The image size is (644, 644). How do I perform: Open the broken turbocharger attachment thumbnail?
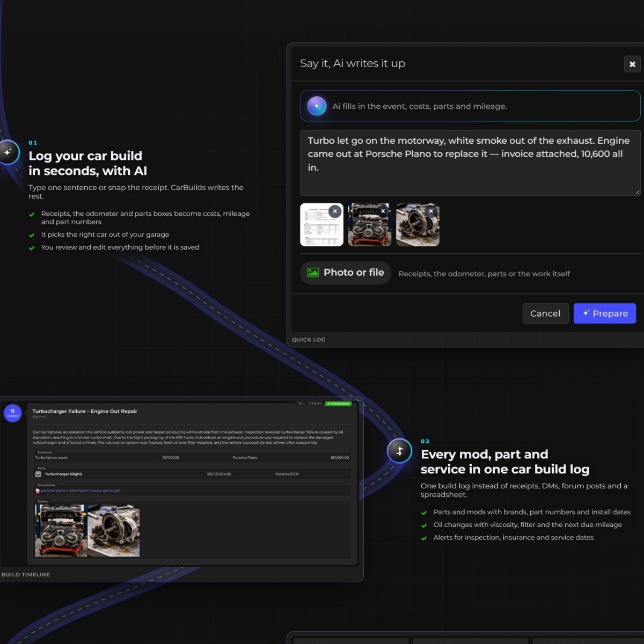pos(418,225)
